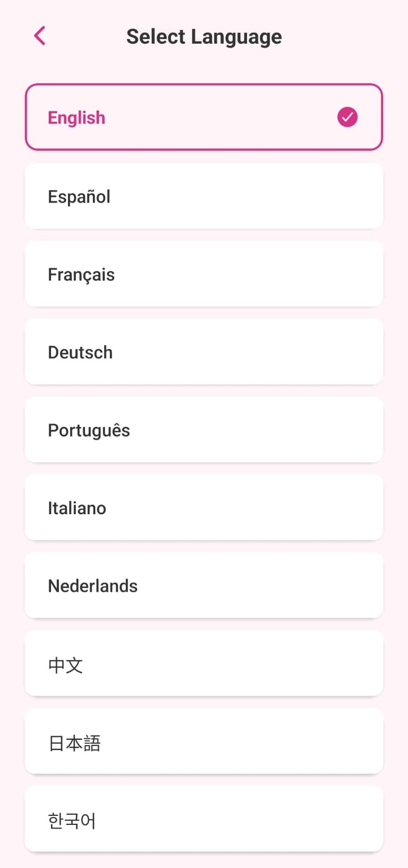Click the pink English label text
The width and height of the screenshot is (408, 868).
(x=76, y=118)
